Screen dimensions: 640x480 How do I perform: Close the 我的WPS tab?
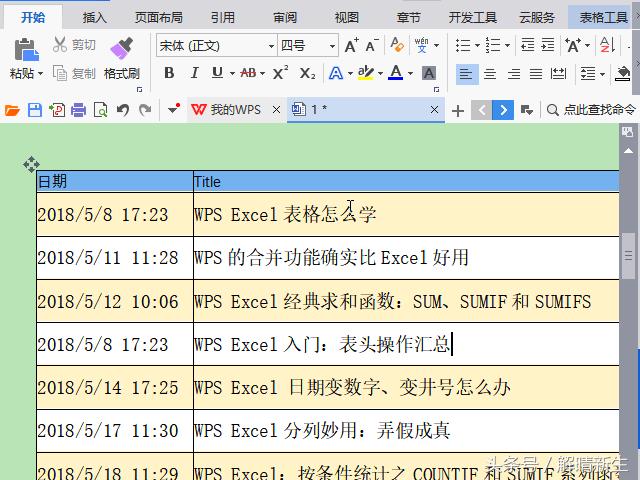(276, 109)
